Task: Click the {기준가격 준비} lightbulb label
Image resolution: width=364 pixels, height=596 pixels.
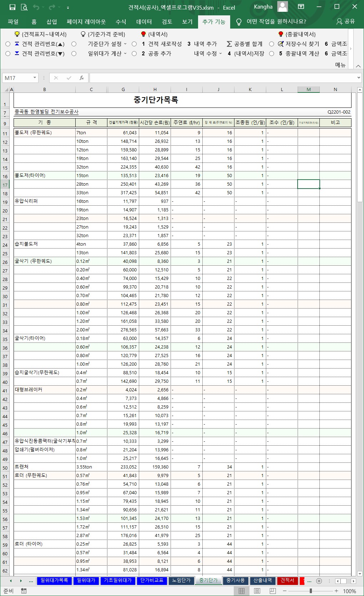Action: [103, 34]
